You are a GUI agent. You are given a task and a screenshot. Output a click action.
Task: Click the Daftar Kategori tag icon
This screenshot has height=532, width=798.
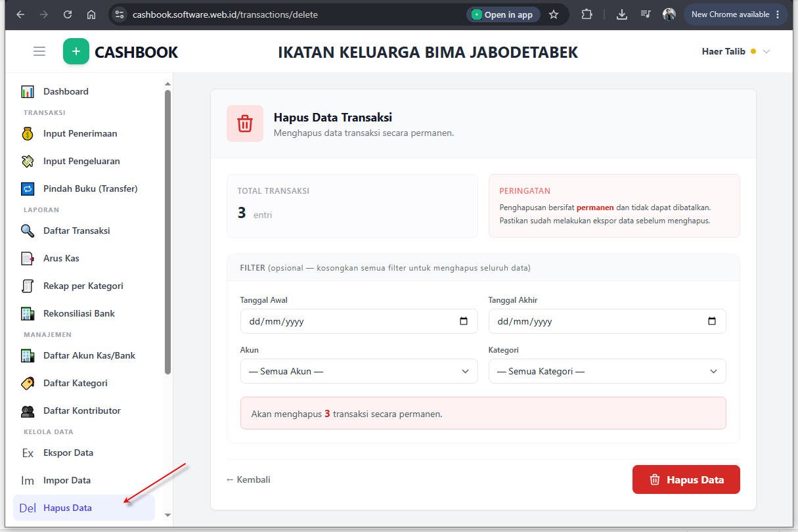pyautogui.click(x=28, y=384)
